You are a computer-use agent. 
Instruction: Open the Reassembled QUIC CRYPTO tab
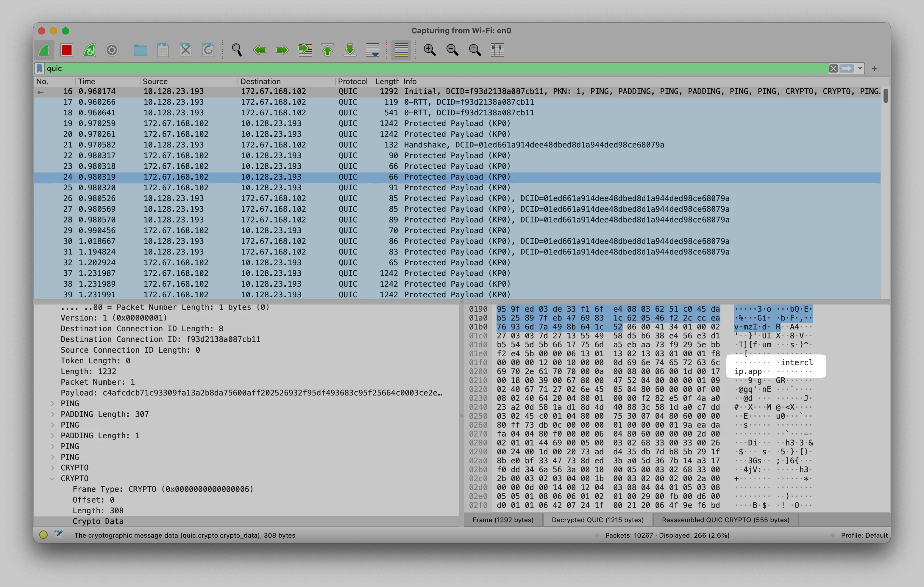[x=725, y=520]
